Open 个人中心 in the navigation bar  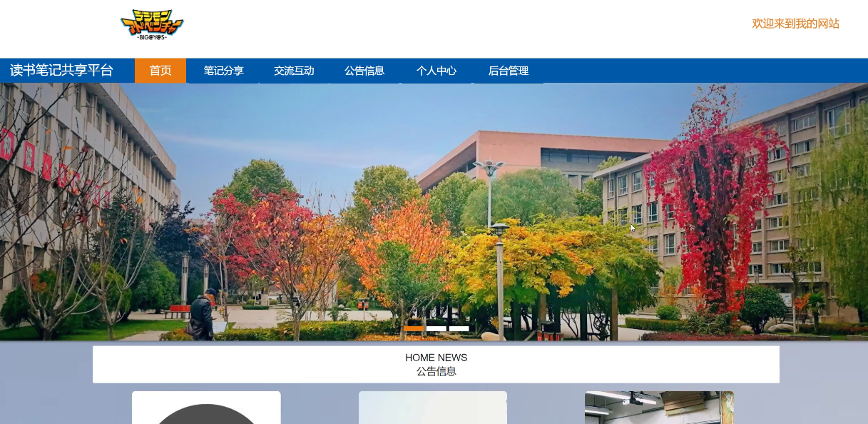tap(436, 71)
